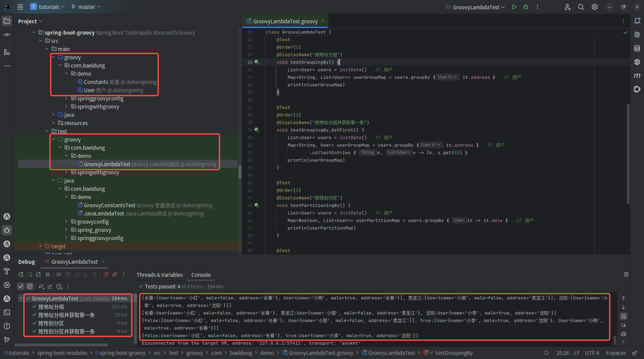
Task: Click run gutter icon for testPartitioningBy
Action: click(257, 205)
